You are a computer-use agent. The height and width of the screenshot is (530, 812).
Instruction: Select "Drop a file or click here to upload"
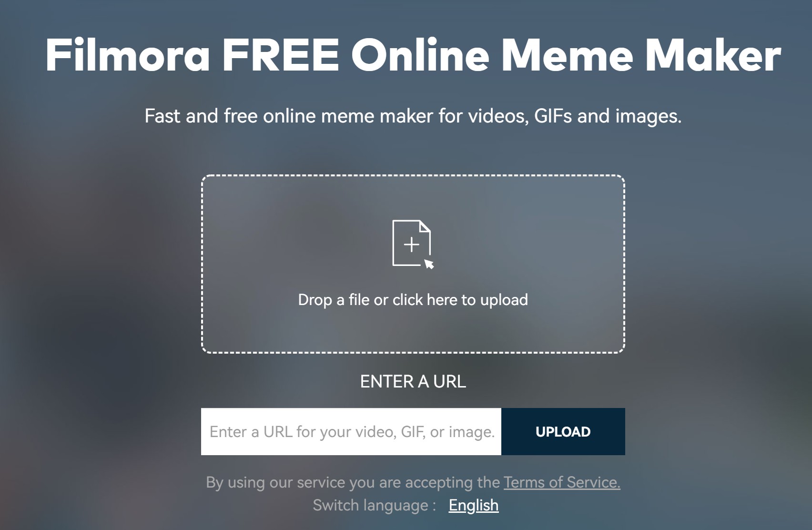pos(413,300)
